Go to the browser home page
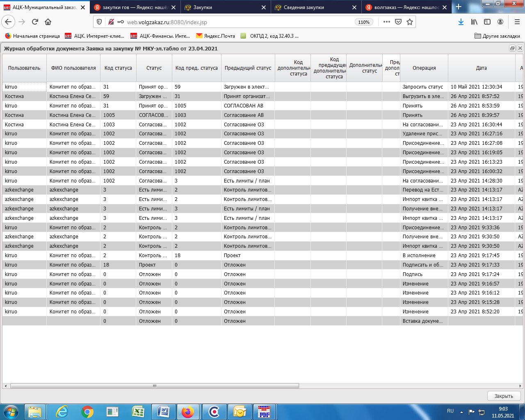 pos(48,22)
